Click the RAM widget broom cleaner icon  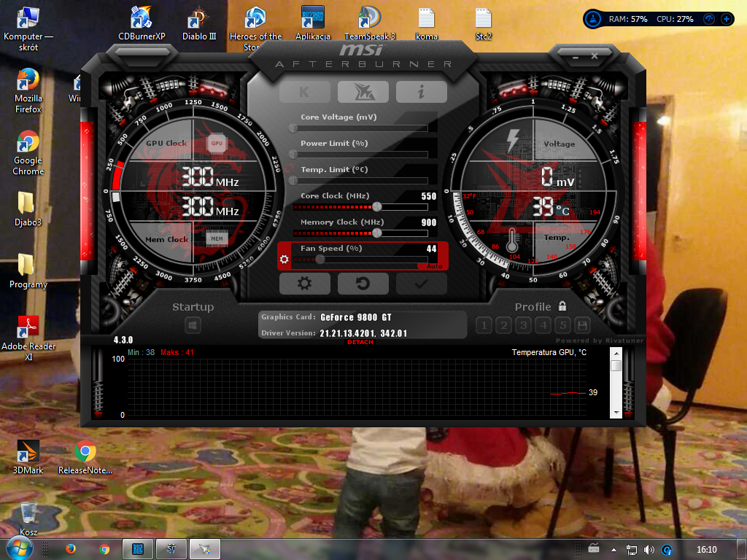coord(592,19)
